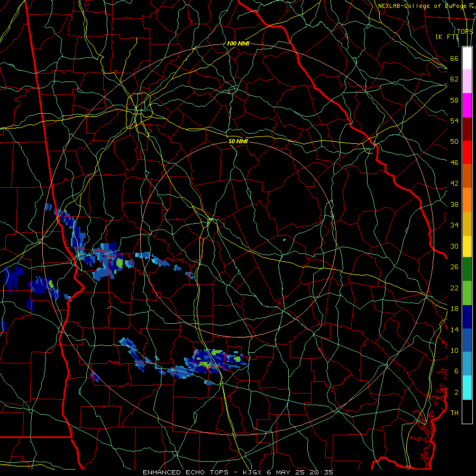Screen dimensions: 476x476
Task: Click the 18 legend value
Action: 454,309
